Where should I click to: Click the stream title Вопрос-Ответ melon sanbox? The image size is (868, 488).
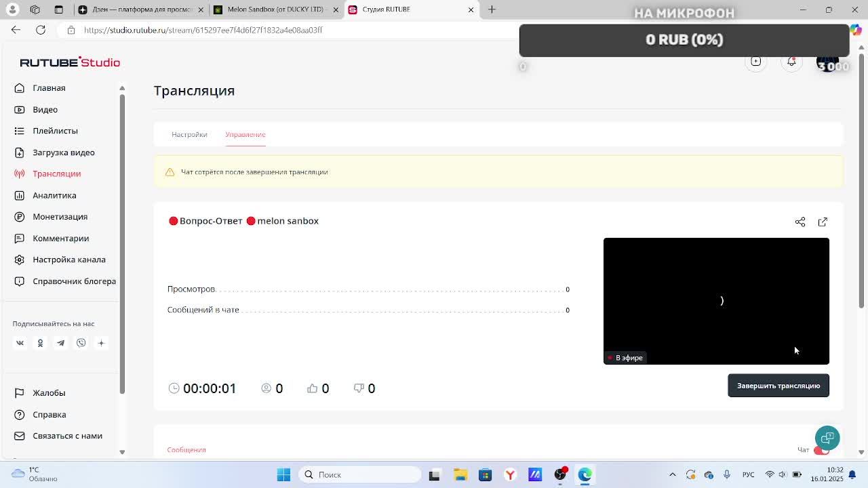coord(243,221)
